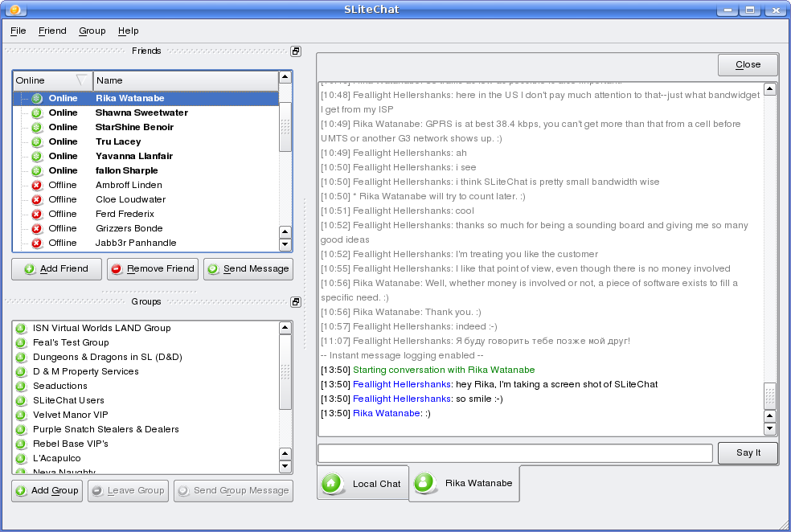
Task: Click the groups list scrollbar thumb
Action: 285,371
